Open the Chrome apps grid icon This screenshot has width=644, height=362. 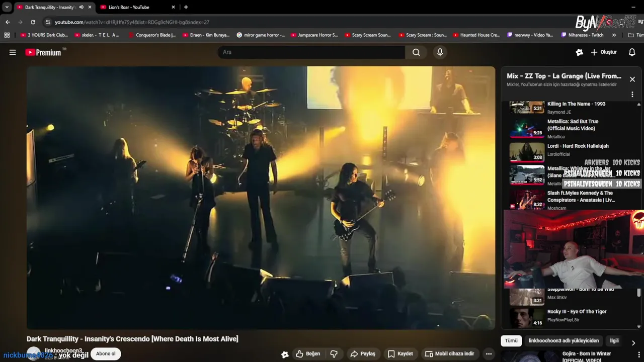pos(7,35)
